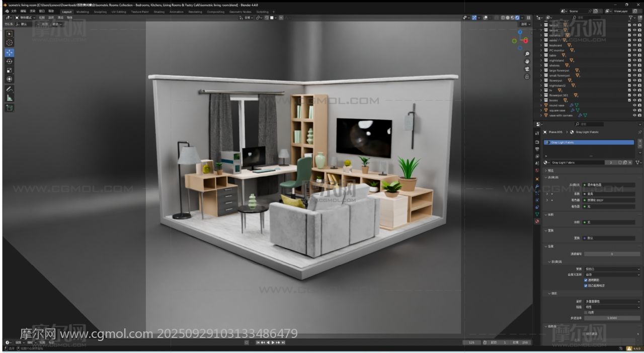This screenshot has width=644, height=353.
Task: Expand the nightstand collection in the outliner
Action: click(x=541, y=60)
